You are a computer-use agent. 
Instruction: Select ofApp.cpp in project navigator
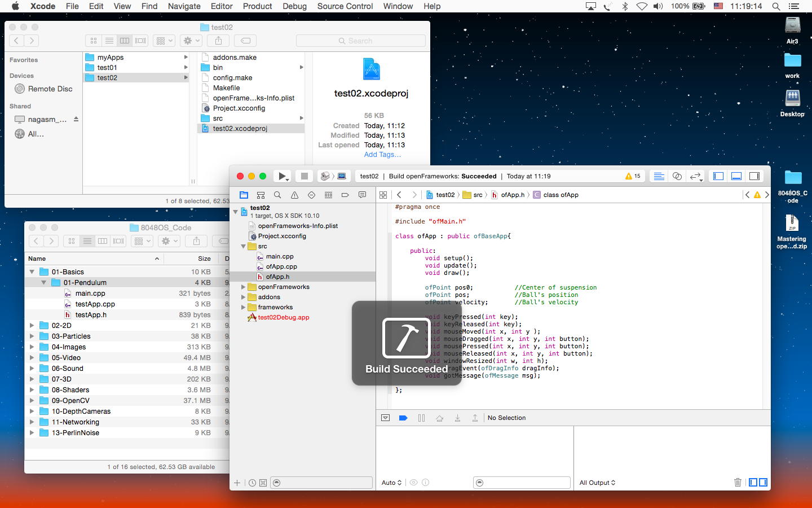tap(281, 266)
